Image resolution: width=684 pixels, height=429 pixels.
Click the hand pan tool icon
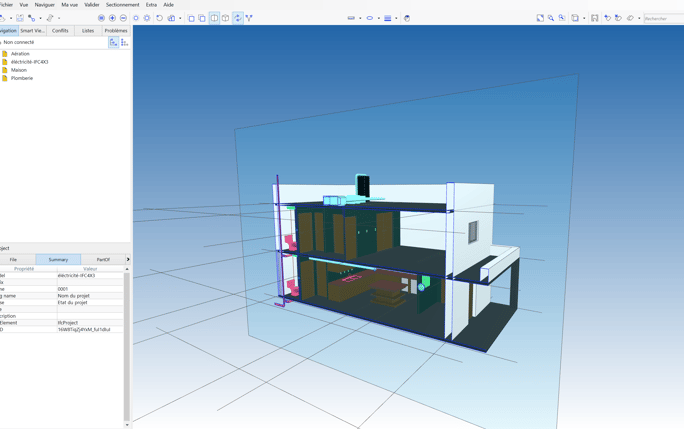(x=407, y=18)
